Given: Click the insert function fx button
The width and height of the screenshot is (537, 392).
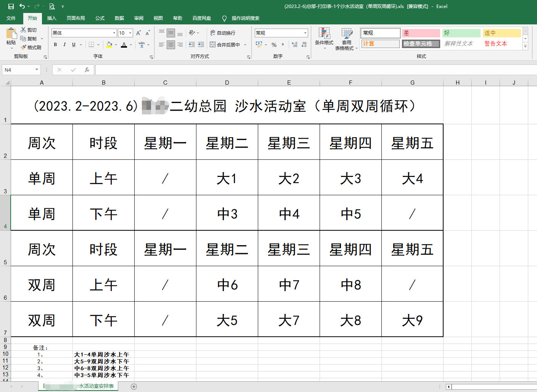Looking at the screenshot, I should coord(87,70).
